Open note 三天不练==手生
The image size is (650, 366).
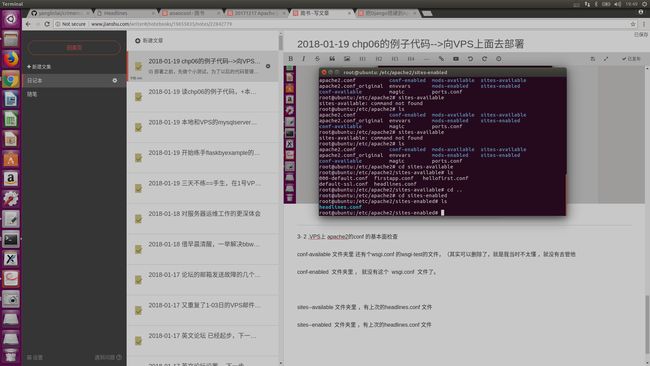(203, 188)
